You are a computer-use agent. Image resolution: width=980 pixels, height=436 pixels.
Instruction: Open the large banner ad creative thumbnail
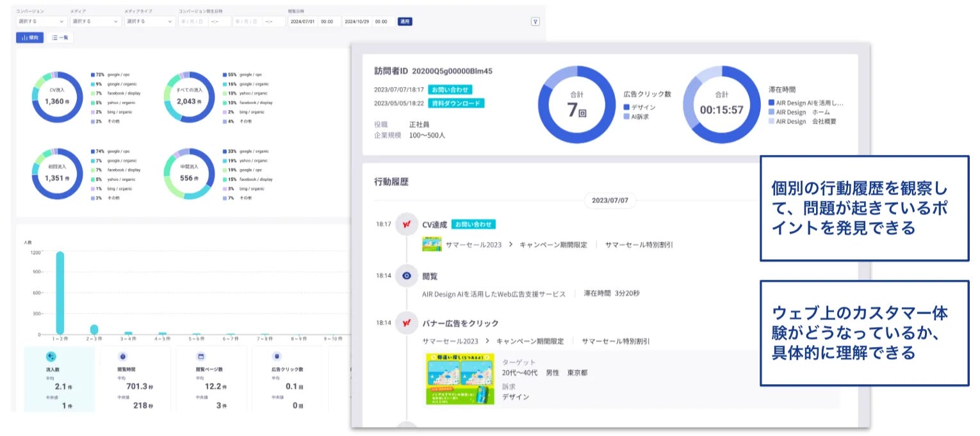(x=459, y=378)
